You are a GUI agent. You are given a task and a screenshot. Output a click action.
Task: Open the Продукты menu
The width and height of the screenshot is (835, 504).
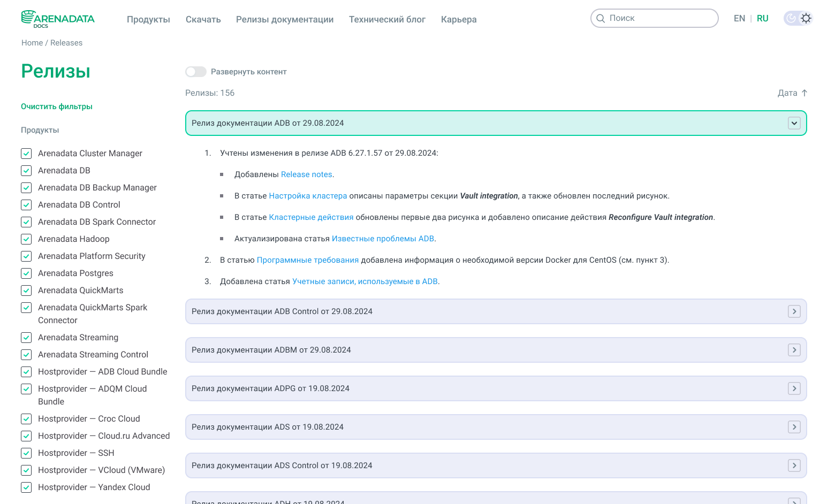coord(148,19)
